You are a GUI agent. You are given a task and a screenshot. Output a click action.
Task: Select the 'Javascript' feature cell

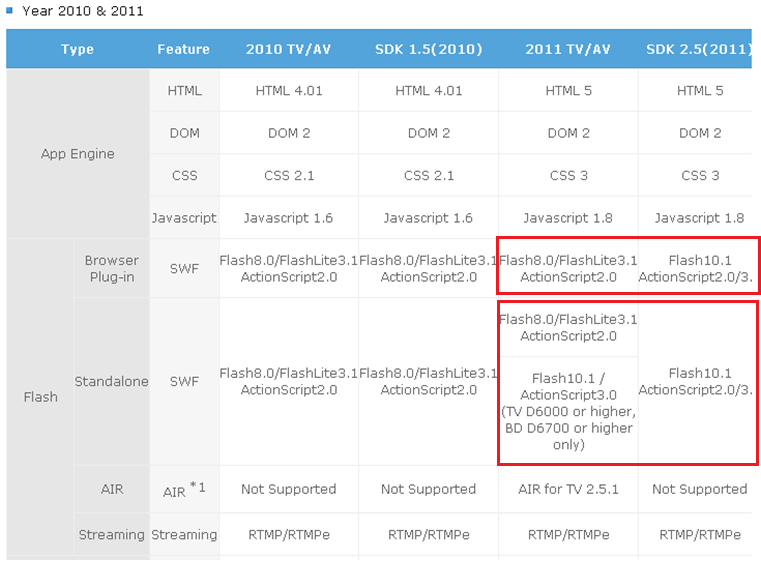pos(184,218)
